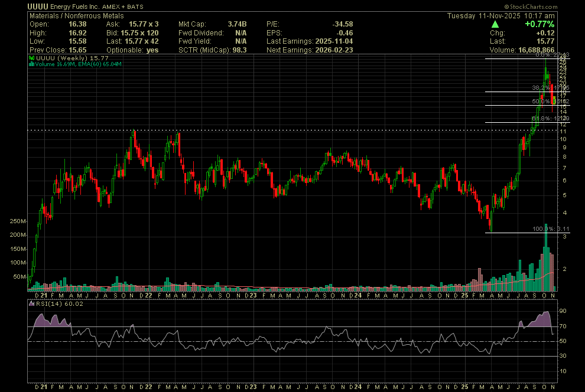The image size is (585, 392).
Task: Click the tallest green volume bar in October 2025
Action: tap(546, 257)
